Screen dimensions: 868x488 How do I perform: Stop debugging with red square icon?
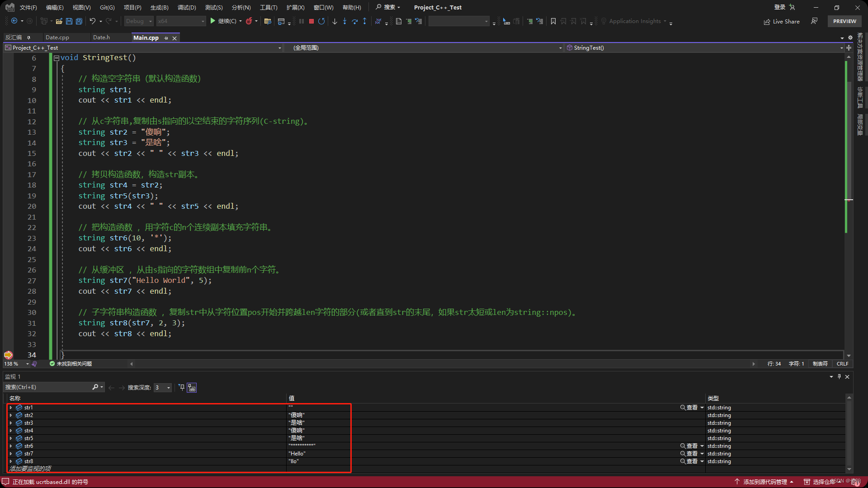[311, 21]
